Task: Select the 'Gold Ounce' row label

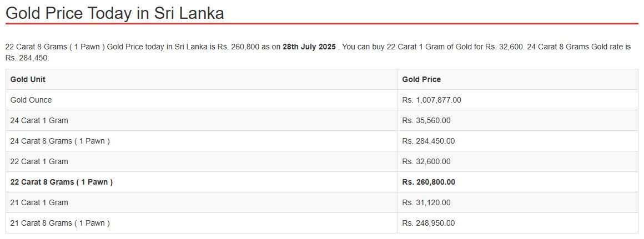Action: pyautogui.click(x=31, y=100)
